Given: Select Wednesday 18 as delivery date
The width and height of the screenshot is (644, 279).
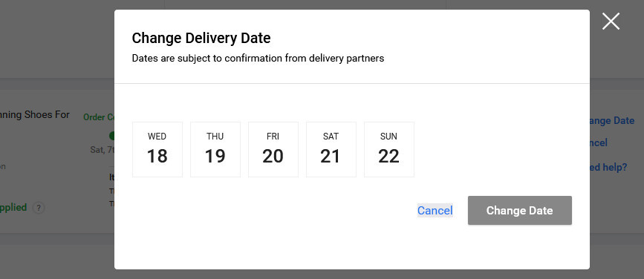Looking at the screenshot, I should click(157, 149).
